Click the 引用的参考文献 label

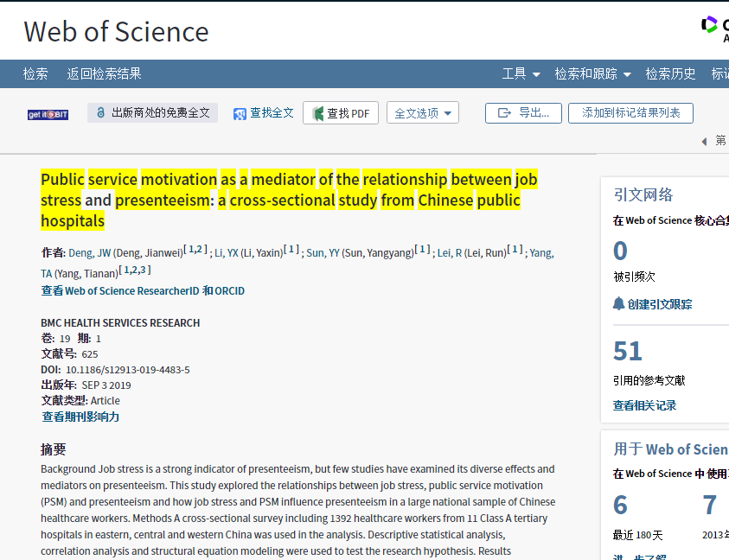(649, 380)
